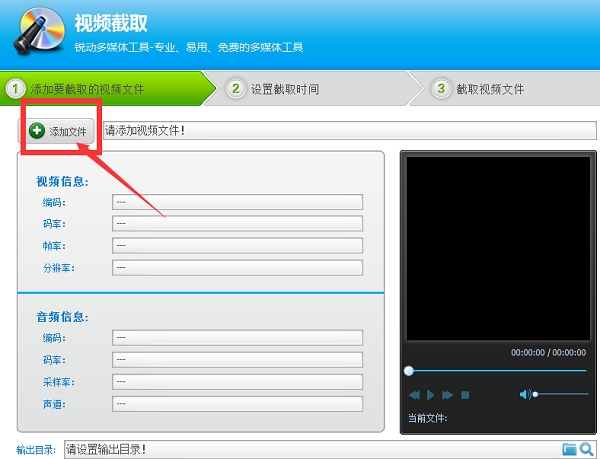Click the 请添加视频文件 path field
The image size is (600, 459).
click(350, 131)
